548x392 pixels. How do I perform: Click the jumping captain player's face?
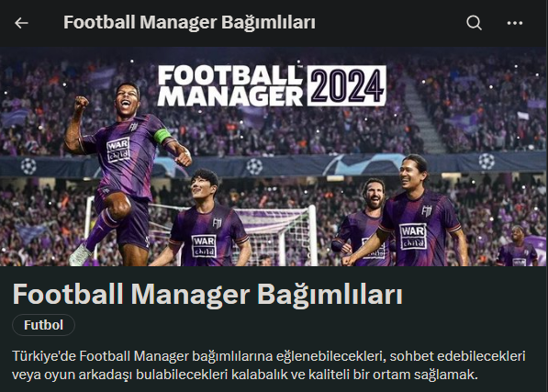[x=127, y=98]
